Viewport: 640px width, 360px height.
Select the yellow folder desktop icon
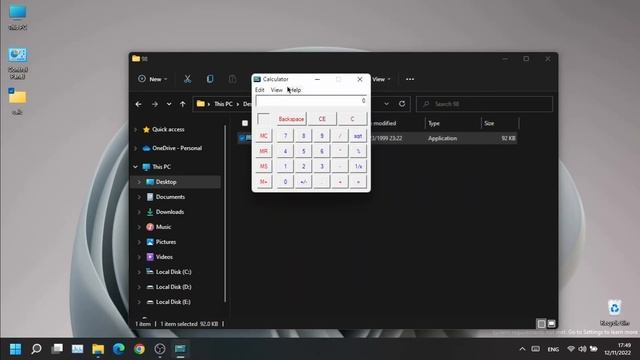pos(18,101)
